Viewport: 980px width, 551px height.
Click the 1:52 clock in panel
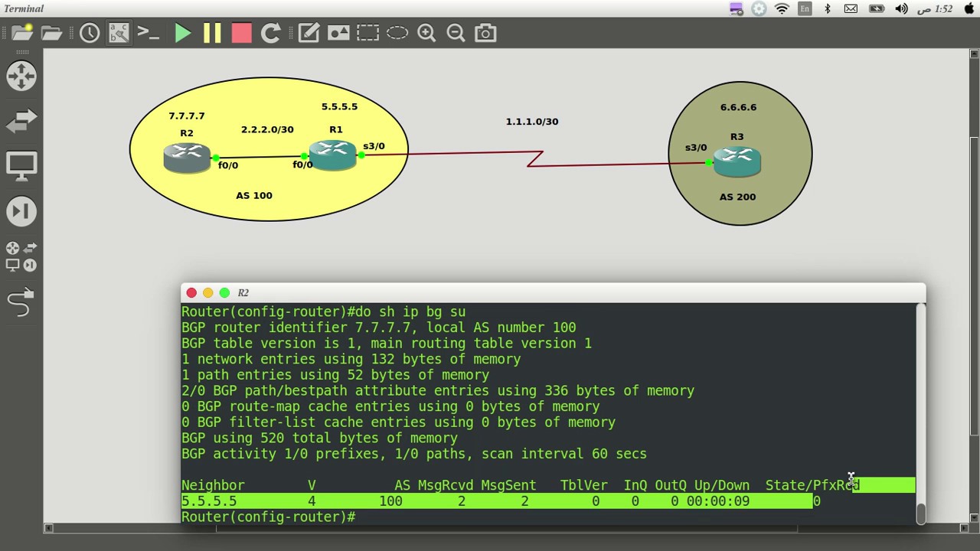[934, 8]
